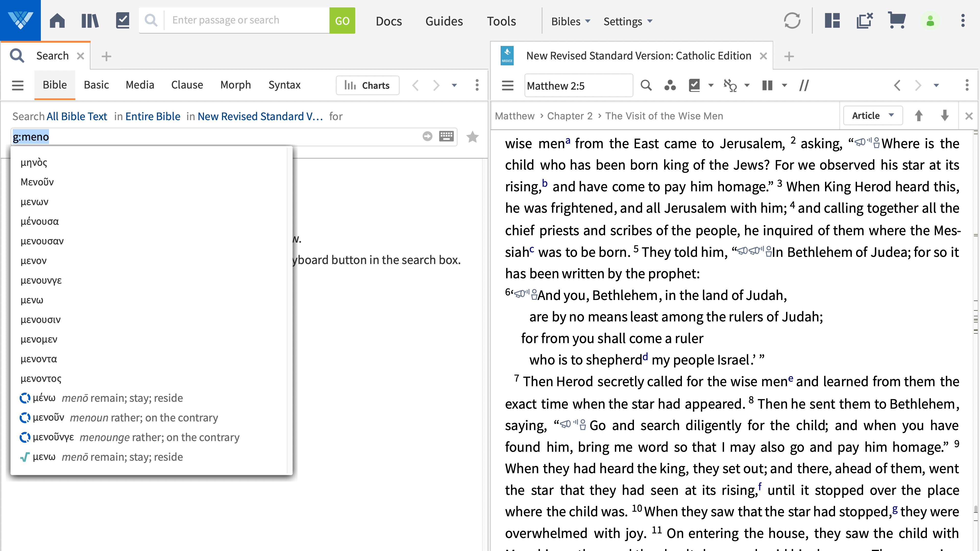Screen dimensions: 980x551
Task: Expand the Bibles dropdown
Action: (571, 21)
